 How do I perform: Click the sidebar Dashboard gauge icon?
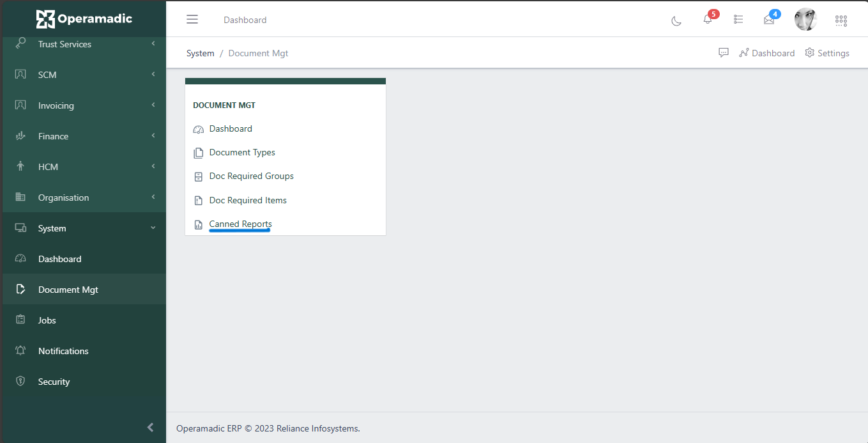click(20, 258)
